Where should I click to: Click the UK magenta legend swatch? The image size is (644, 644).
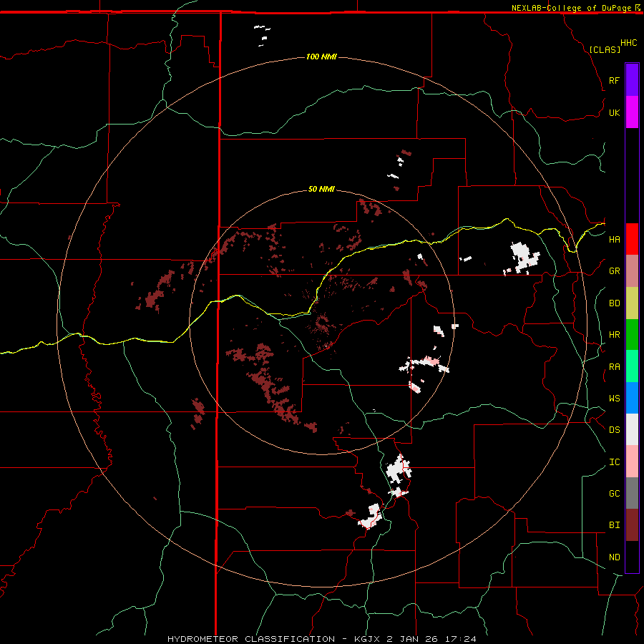tap(632, 112)
